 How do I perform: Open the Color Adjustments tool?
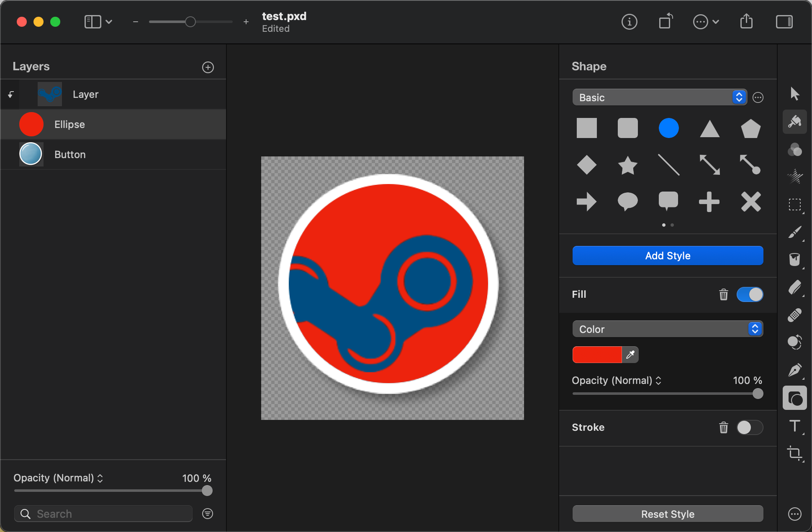[x=795, y=149]
